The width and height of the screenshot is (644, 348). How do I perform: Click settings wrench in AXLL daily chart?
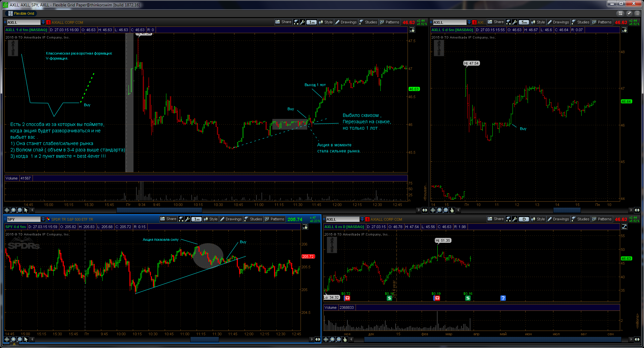(x=515, y=219)
